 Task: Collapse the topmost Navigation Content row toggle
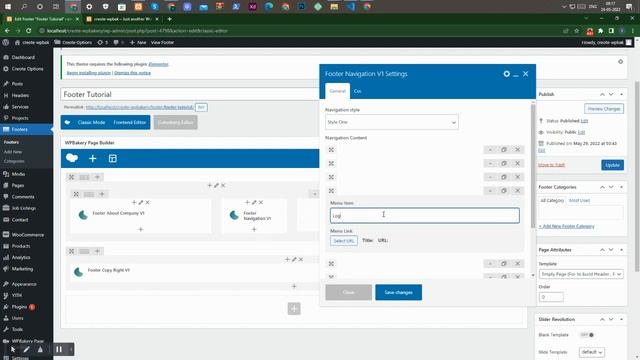coord(490,150)
